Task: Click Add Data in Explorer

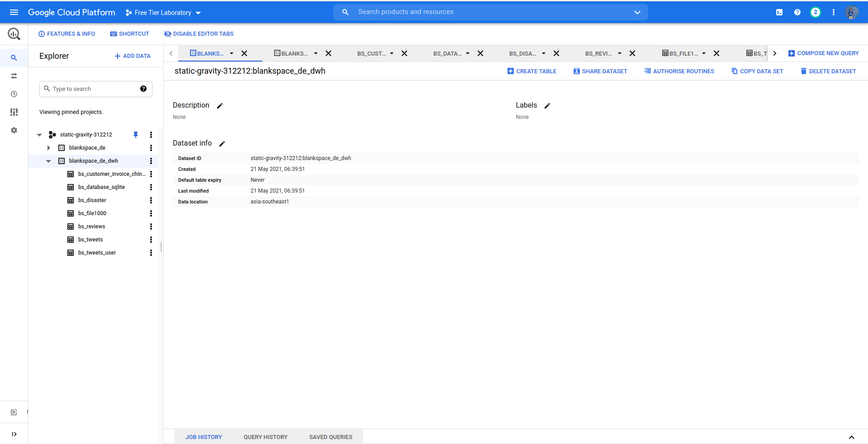Action: [133, 56]
